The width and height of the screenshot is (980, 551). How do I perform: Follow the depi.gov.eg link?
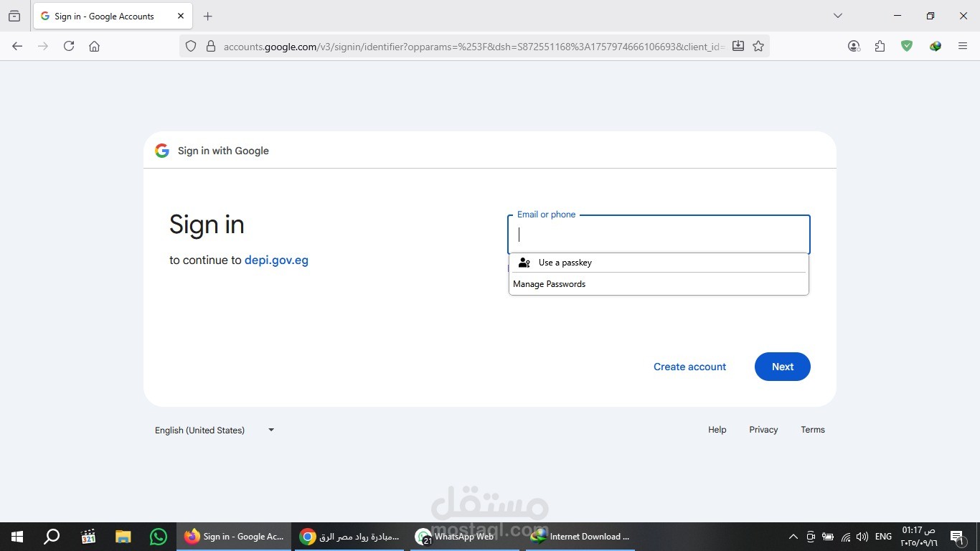click(x=276, y=260)
